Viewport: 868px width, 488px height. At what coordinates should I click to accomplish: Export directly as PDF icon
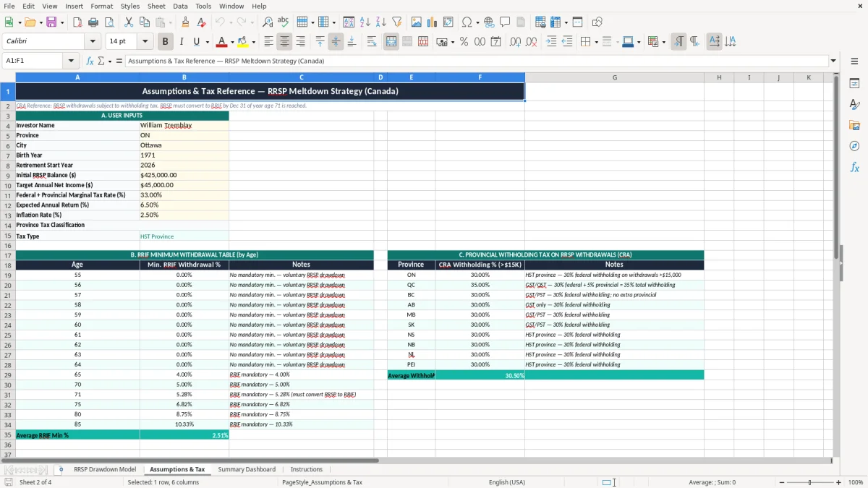pyautogui.click(x=77, y=22)
